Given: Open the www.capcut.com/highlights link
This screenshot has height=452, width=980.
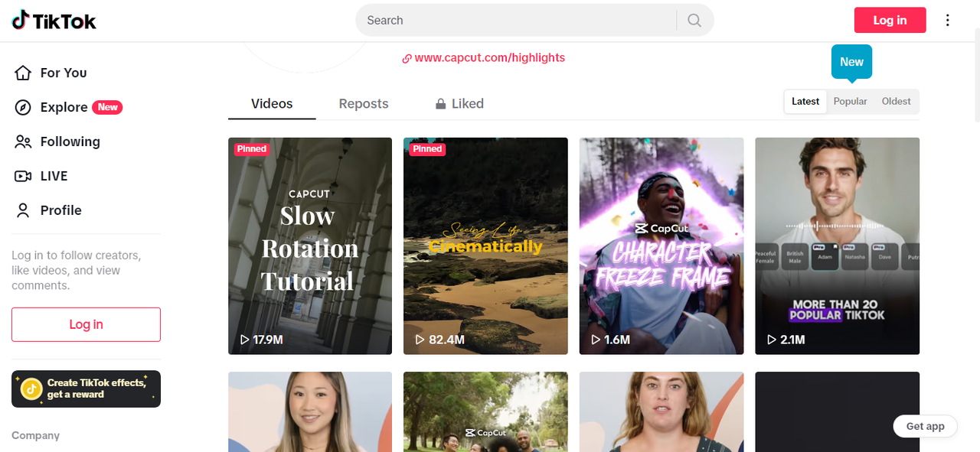Looking at the screenshot, I should click(x=490, y=58).
